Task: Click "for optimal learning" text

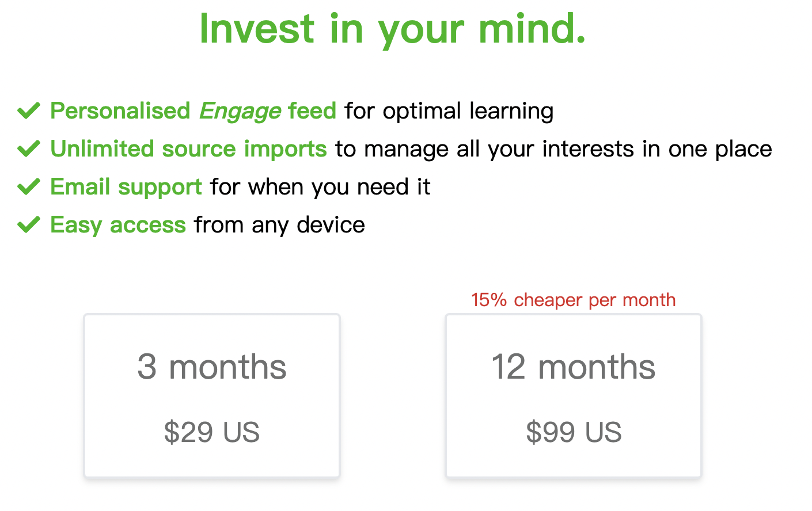Action: [449, 111]
